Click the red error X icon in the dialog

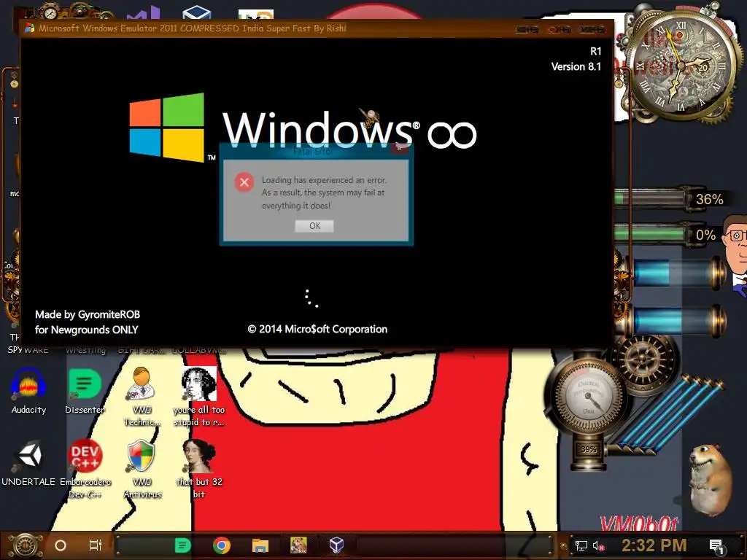(x=244, y=182)
